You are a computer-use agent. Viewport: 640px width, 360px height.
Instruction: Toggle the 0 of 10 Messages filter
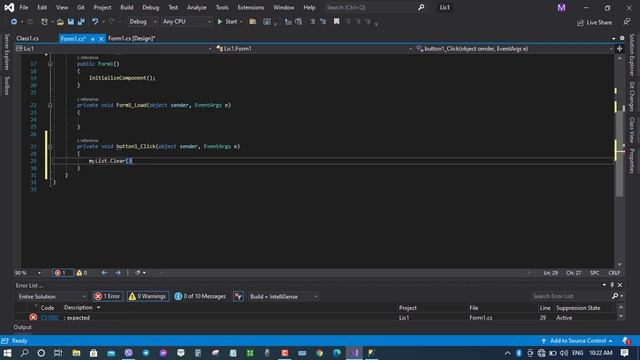click(x=200, y=296)
